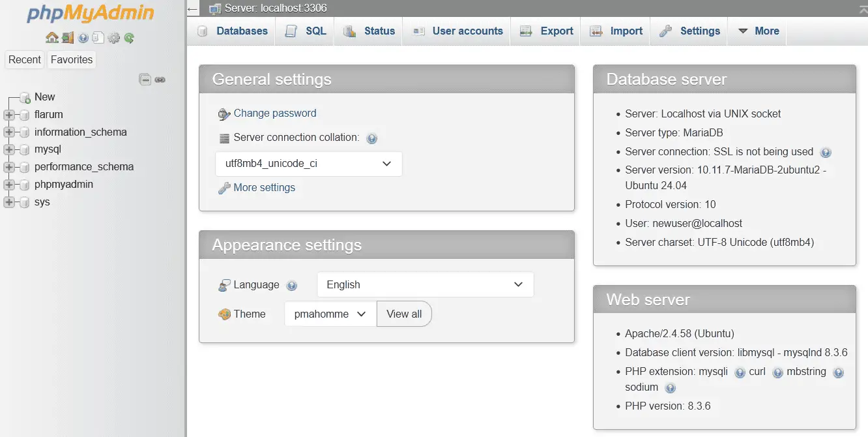Image resolution: width=868 pixels, height=437 pixels.
Task: Select the sys database name in tree
Action: point(42,202)
